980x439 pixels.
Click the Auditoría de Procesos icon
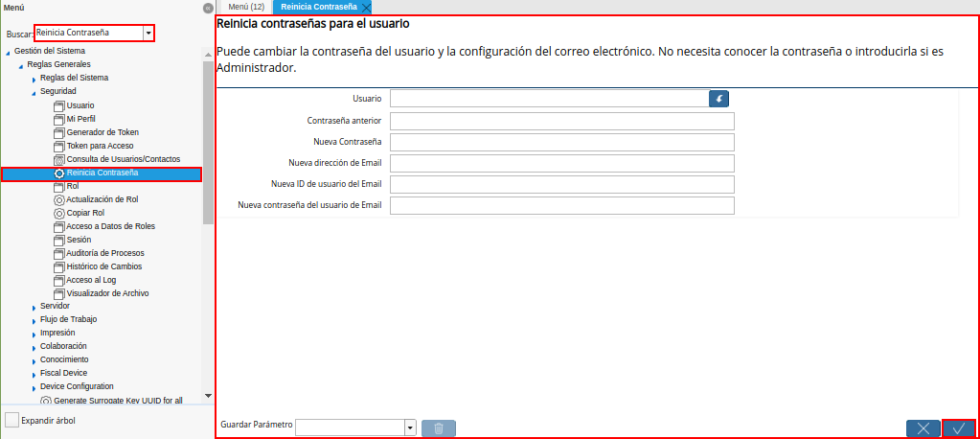(x=59, y=253)
